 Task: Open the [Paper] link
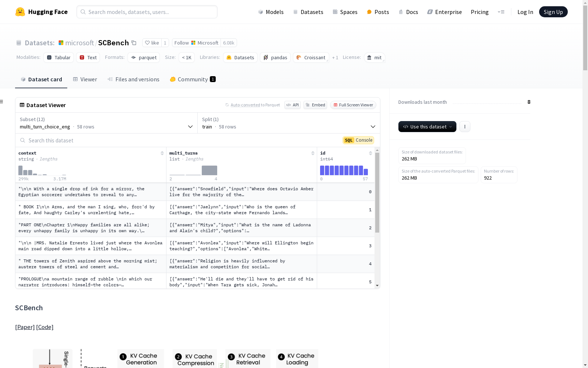click(x=25, y=327)
